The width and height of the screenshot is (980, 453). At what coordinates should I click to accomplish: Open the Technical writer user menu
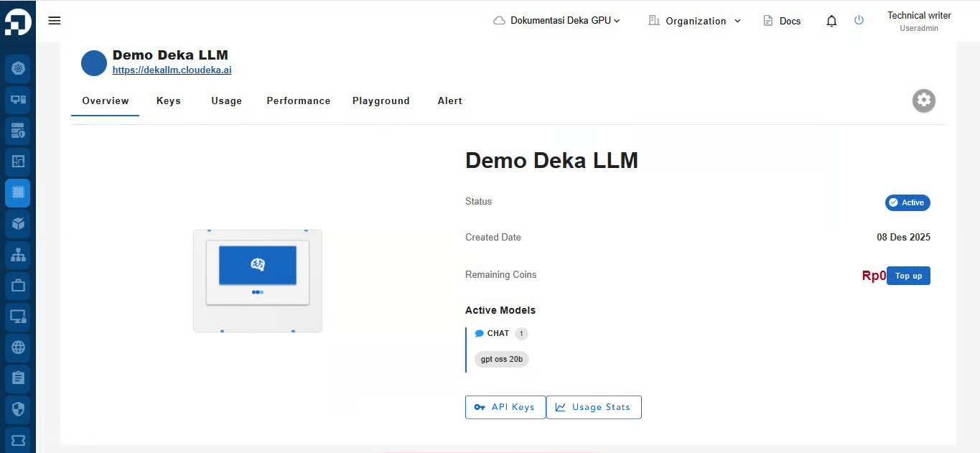coord(919,21)
